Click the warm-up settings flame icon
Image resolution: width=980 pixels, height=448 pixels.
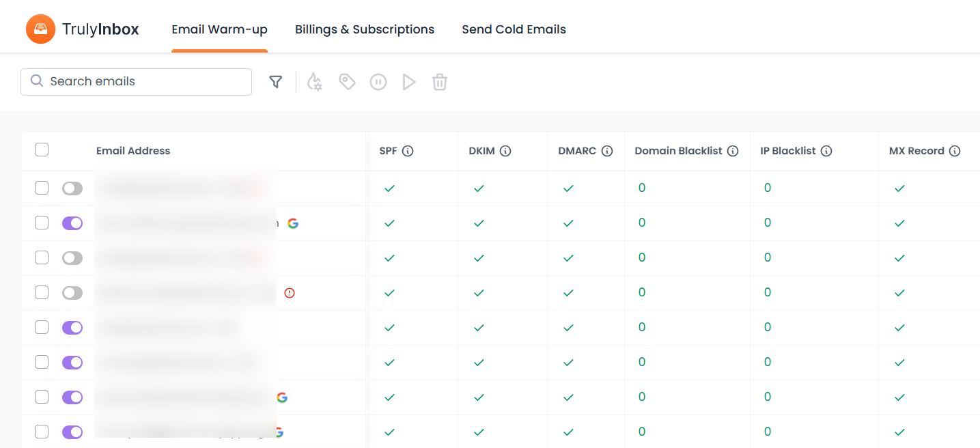click(314, 82)
